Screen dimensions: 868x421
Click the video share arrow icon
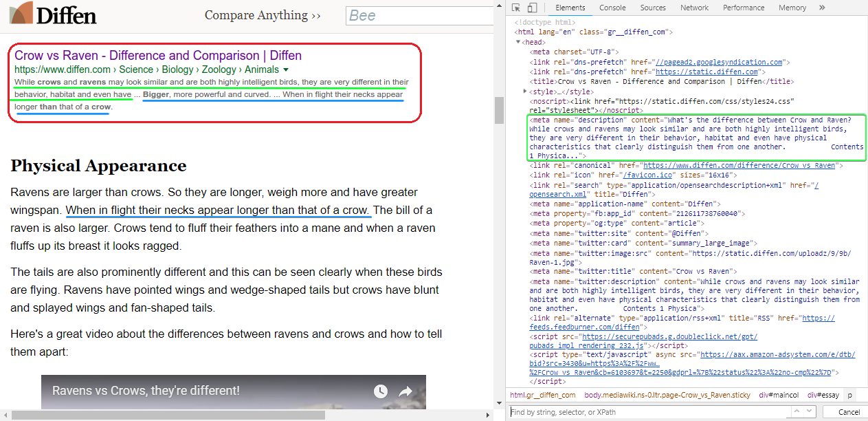pos(405,391)
